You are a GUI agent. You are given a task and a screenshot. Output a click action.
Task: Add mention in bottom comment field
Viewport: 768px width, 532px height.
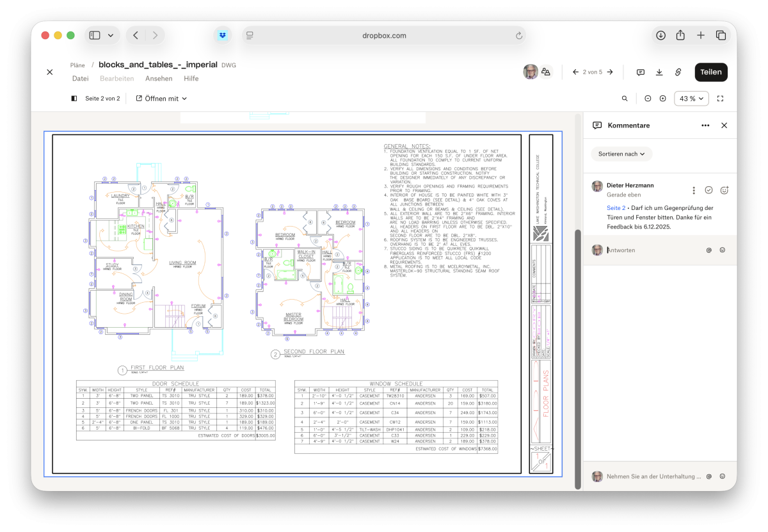click(x=709, y=476)
